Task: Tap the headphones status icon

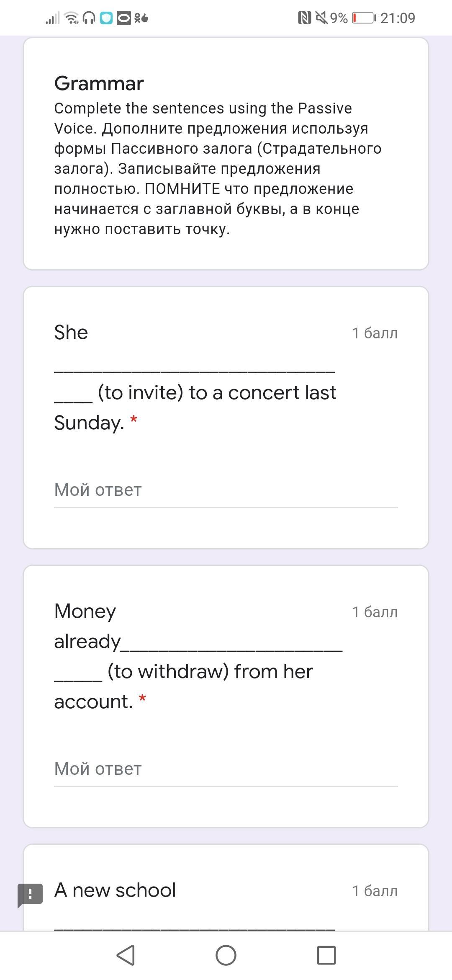Action: [x=89, y=18]
